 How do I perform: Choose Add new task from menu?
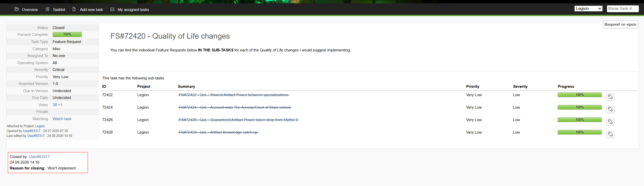(x=91, y=10)
